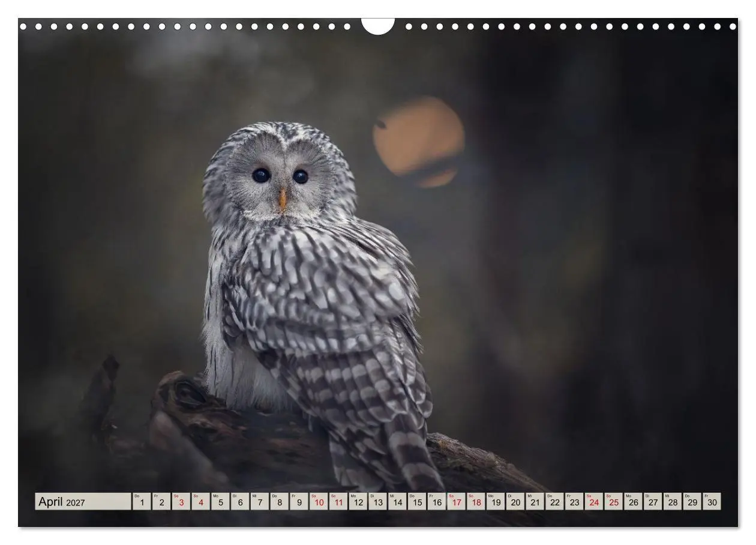Screen dimensions: 756x545
Task: Pick the red Sunday 11 cell
Action: pyautogui.click(x=338, y=502)
